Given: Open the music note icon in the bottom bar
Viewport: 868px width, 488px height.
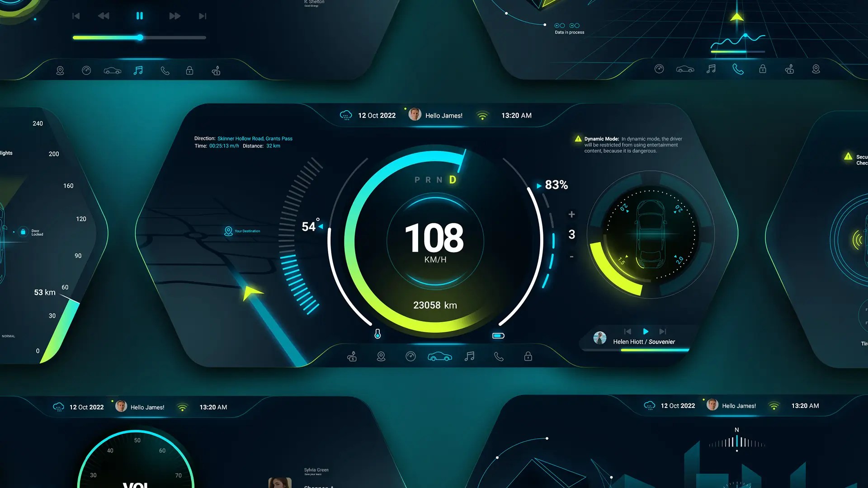Looking at the screenshot, I should [x=469, y=357].
